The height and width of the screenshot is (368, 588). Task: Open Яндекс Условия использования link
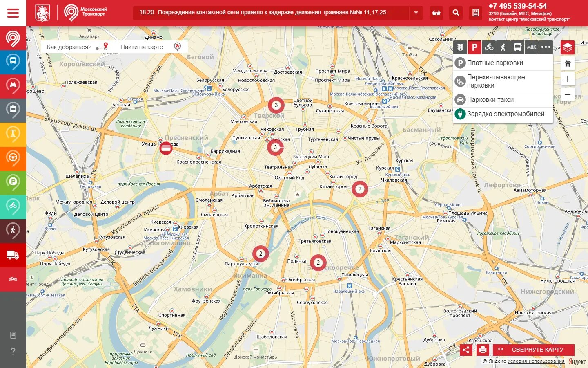point(536,361)
